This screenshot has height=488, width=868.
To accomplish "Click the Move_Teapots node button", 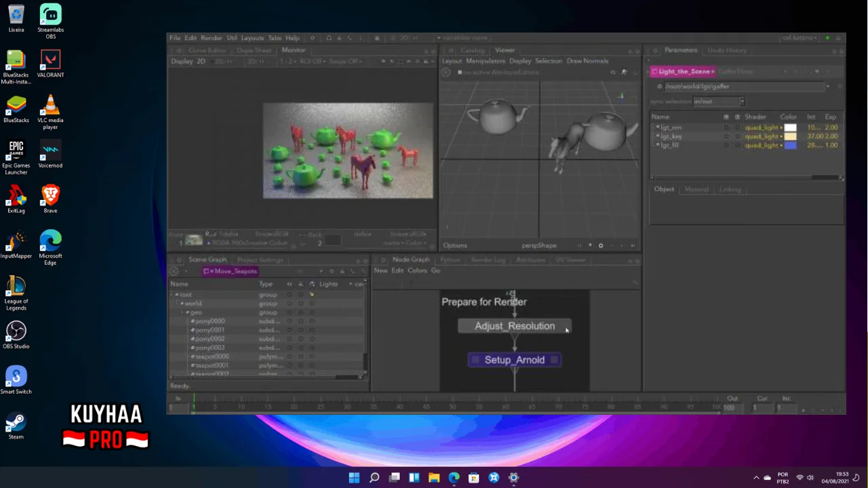I will [x=231, y=271].
